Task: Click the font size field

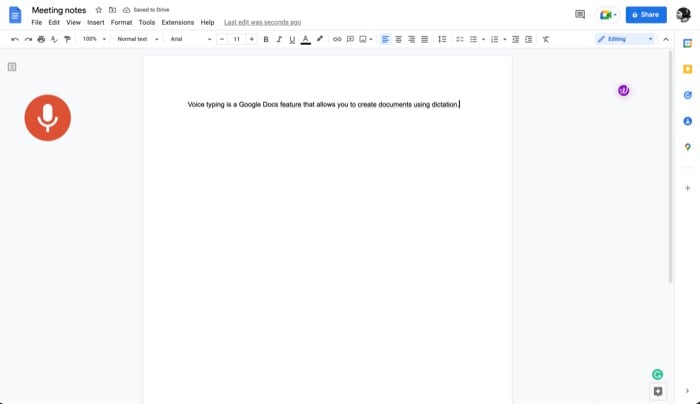Action: (x=237, y=39)
